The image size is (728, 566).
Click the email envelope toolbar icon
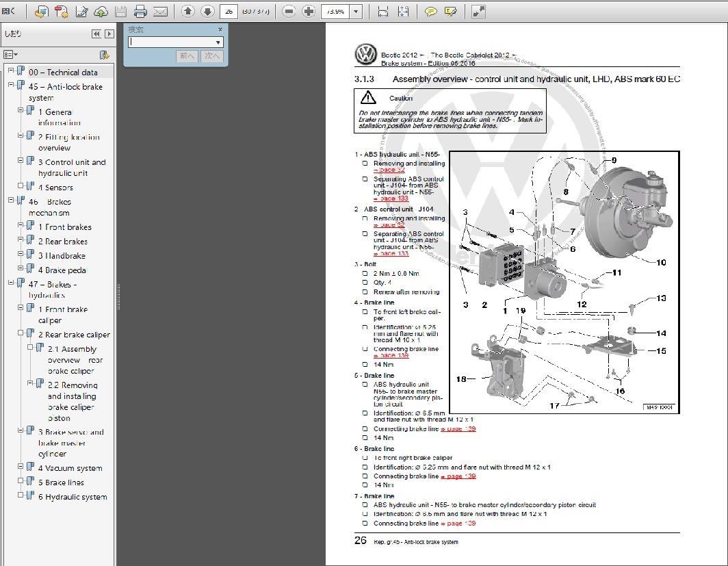160,12
